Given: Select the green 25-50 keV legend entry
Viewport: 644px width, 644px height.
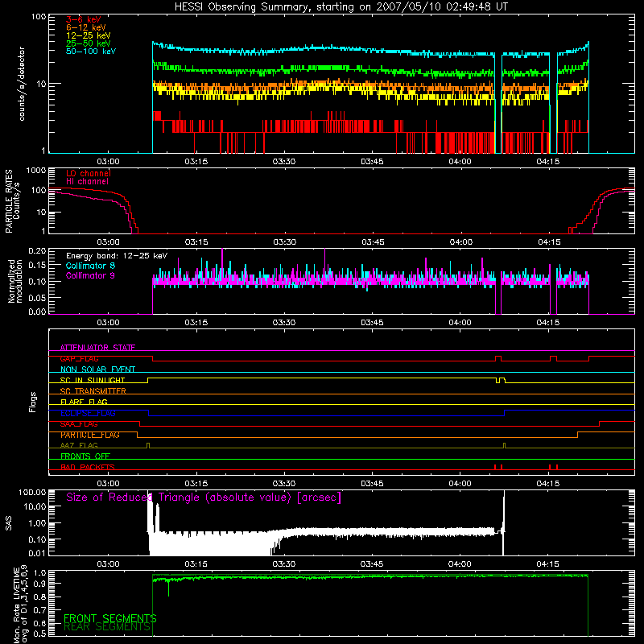Looking at the screenshot, I should [89, 43].
